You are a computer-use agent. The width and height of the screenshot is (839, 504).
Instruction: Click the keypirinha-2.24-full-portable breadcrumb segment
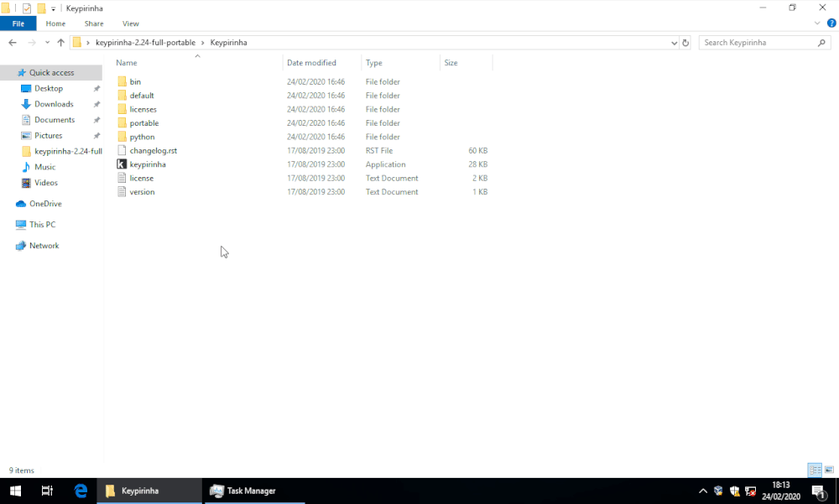tap(145, 43)
